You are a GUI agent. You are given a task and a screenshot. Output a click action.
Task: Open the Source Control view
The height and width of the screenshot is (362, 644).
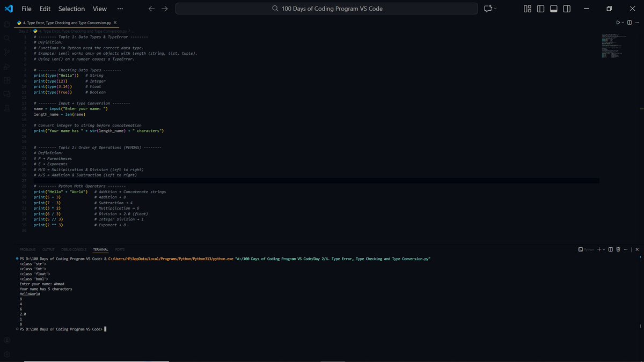point(7,52)
